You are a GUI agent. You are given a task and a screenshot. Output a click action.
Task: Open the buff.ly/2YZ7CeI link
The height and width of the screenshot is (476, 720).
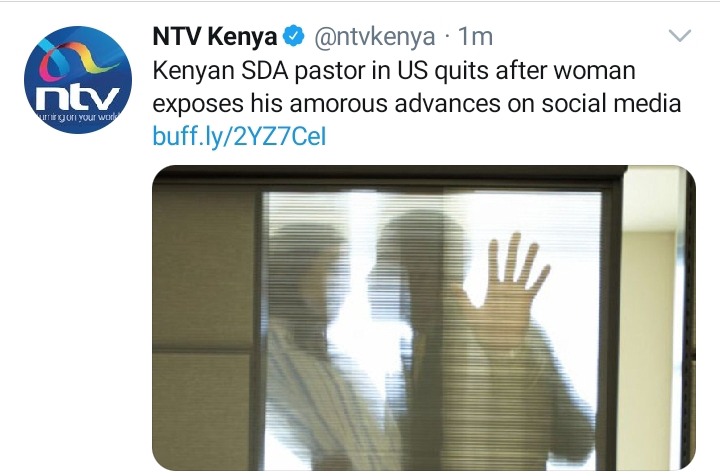click(x=239, y=136)
